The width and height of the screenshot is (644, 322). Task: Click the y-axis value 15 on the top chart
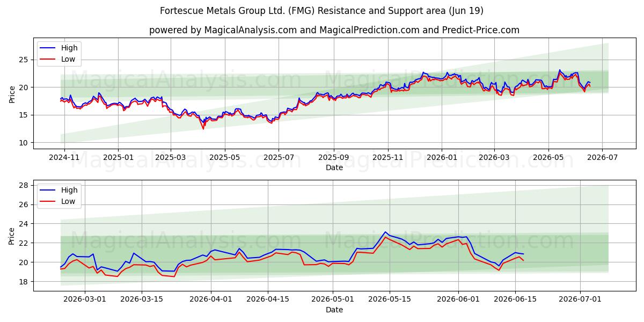25,115
